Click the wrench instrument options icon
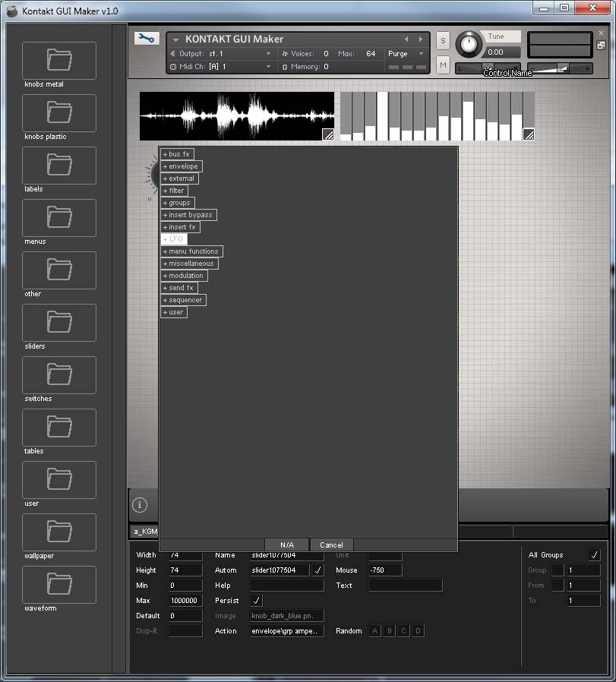Viewport: 616px width, 682px height. pyautogui.click(x=147, y=39)
